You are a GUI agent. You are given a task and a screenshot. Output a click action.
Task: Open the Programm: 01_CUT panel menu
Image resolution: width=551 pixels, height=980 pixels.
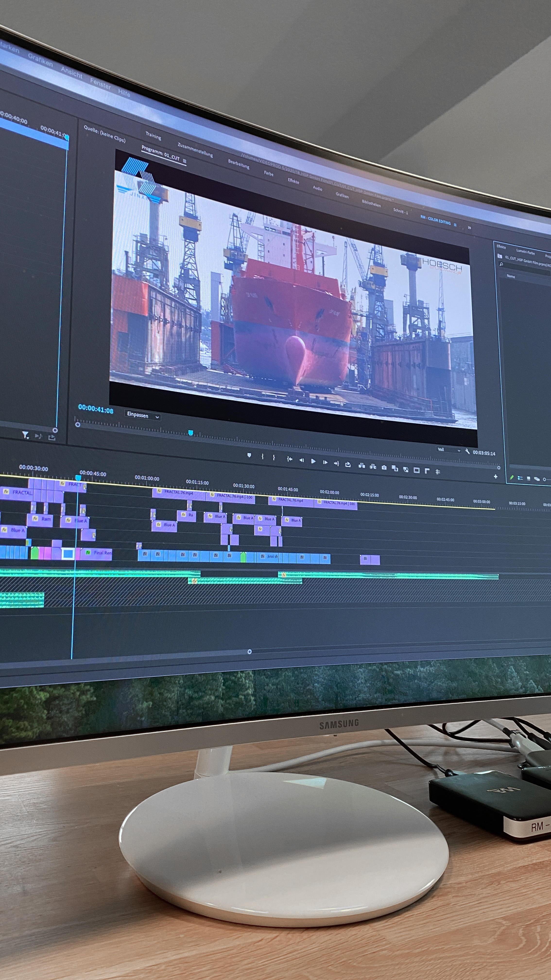pyautogui.click(x=185, y=161)
